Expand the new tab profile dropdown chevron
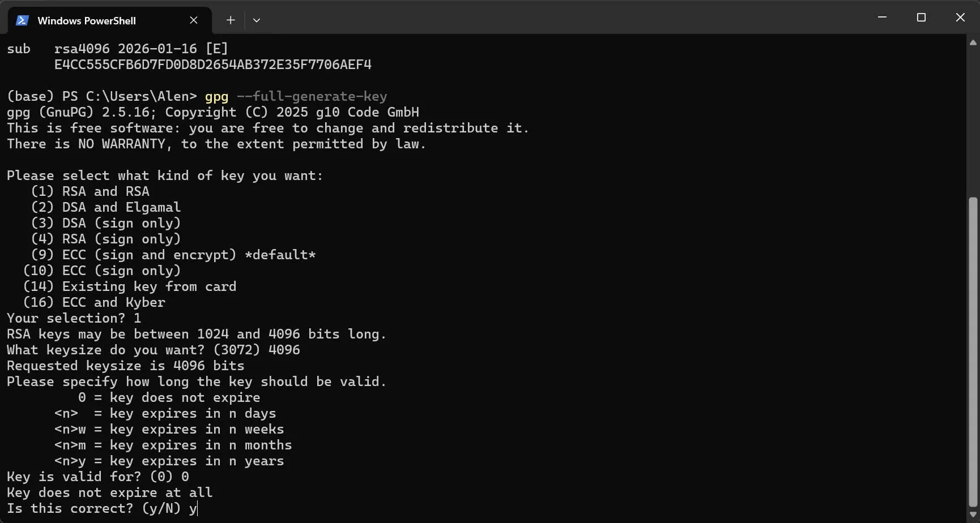The image size is (980, 523). pos(257,20)
